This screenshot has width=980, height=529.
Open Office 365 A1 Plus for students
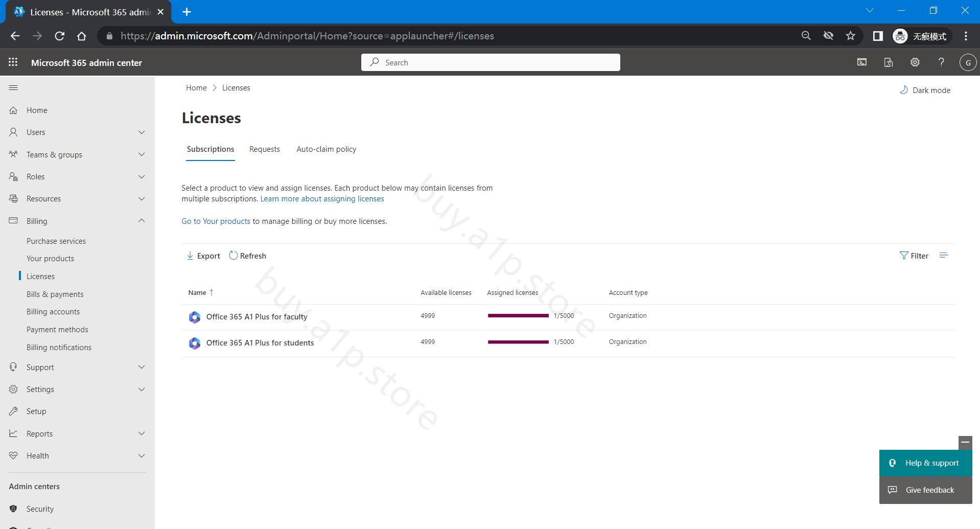pyautogui.click(x=260, y=343)
